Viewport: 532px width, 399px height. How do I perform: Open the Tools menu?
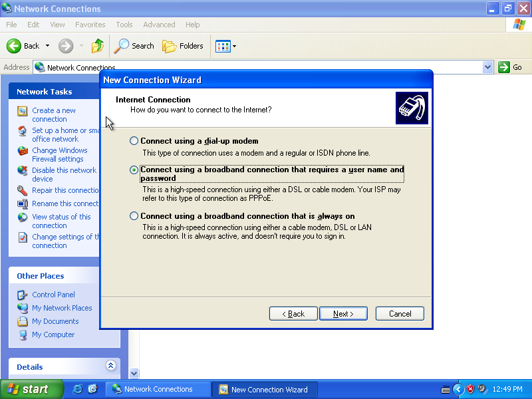point(124,25)
